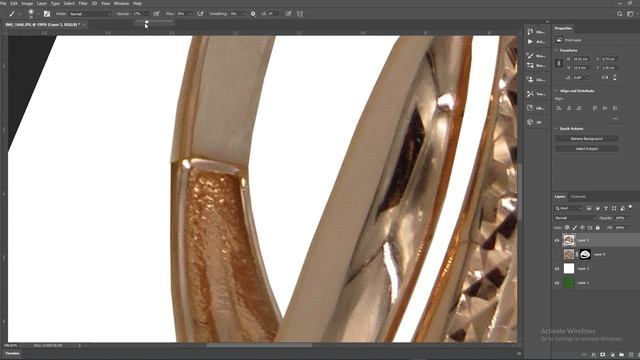Toggle pressure controls size button
Image resolution: width=640 pixels, height=360 pixels.
(x=289, y=14)
